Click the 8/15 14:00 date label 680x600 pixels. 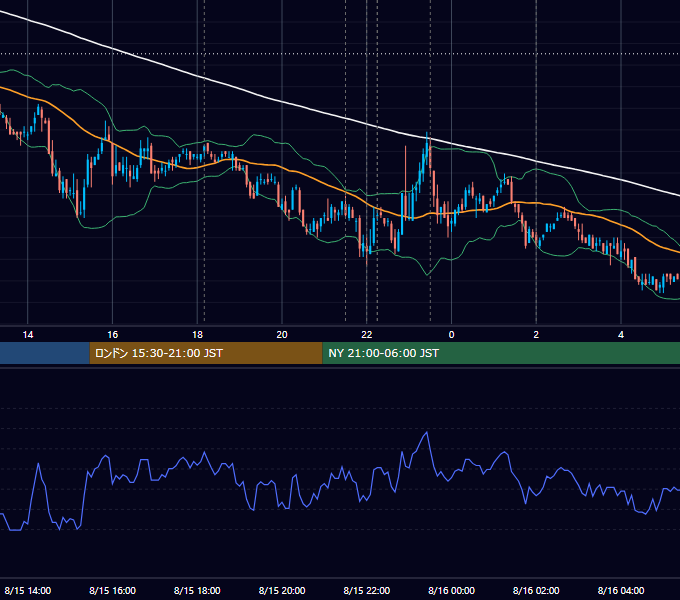28,590
